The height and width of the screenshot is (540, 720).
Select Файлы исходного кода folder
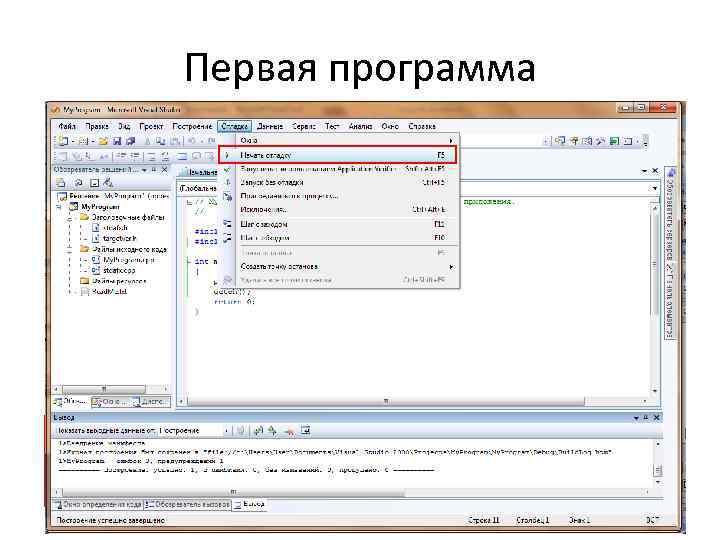click(129, 249)
